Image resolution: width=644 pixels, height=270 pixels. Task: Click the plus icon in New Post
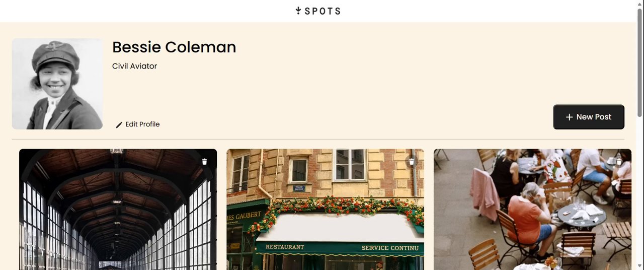pos(570,117)
